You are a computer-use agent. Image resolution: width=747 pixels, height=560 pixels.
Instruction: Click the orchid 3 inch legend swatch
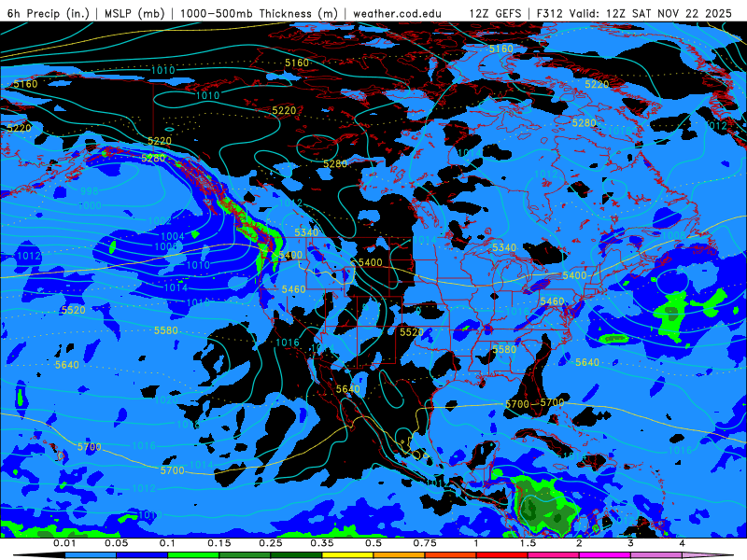coord(656,555)
